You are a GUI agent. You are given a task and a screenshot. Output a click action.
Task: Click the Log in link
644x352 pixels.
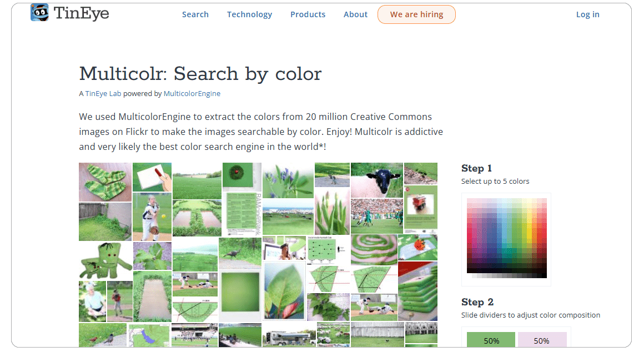click(x=587, y=14)
